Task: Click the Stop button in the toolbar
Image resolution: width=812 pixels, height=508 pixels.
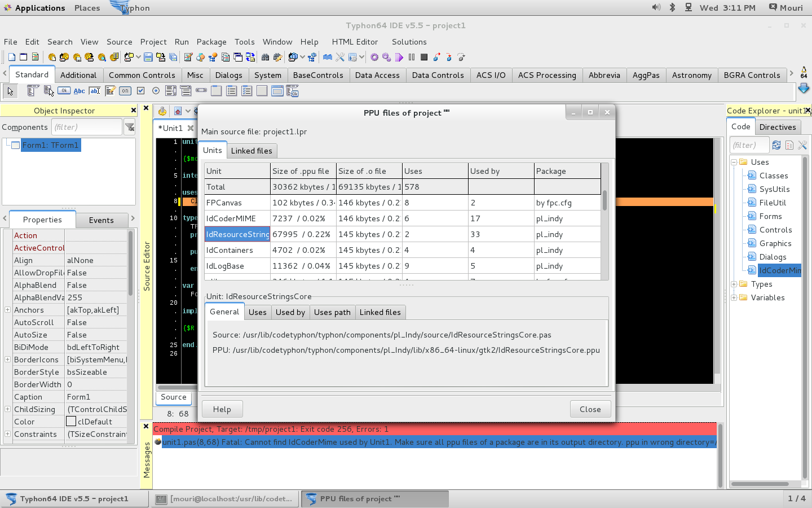Action: click(424, 57)
